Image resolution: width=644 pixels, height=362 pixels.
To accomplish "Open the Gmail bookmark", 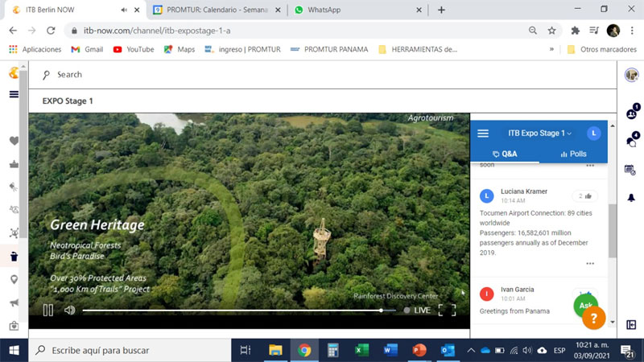I will 87,49.
